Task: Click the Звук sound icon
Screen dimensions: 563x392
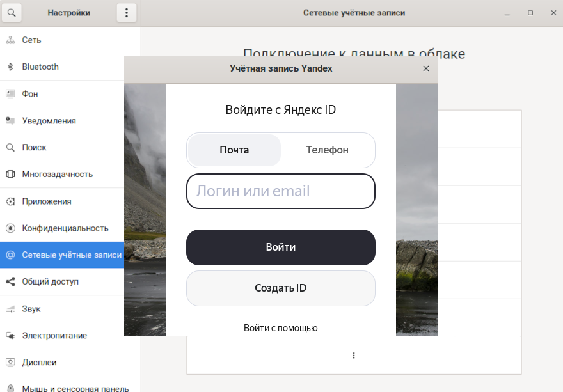Action: [x=10, y=309]
